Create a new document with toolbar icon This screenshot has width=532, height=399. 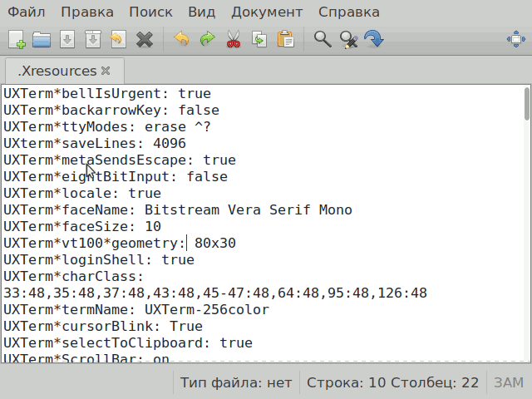pyautogui.click(x=17, y=39)
